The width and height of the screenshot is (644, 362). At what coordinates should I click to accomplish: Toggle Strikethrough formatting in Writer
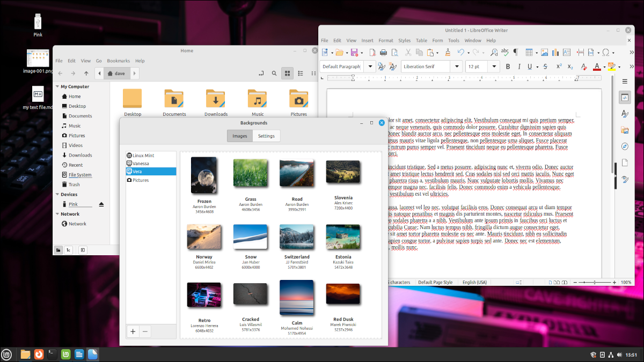[x=545, y=67]
